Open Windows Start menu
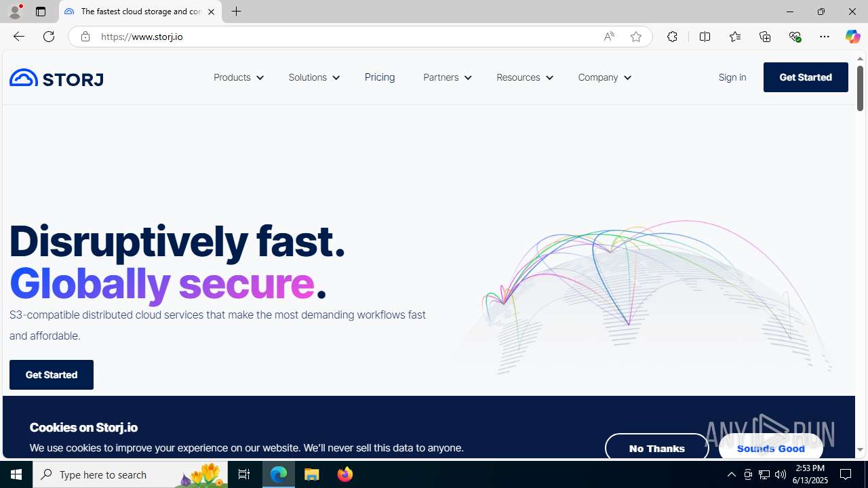The height and width of the screenshot is (488, 868). (16, 474)
